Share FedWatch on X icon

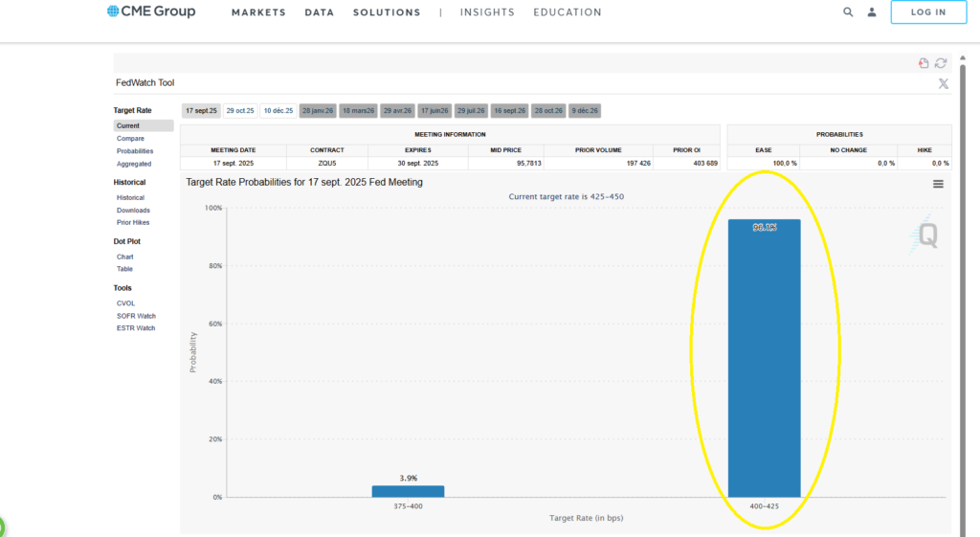pos(943,84)
